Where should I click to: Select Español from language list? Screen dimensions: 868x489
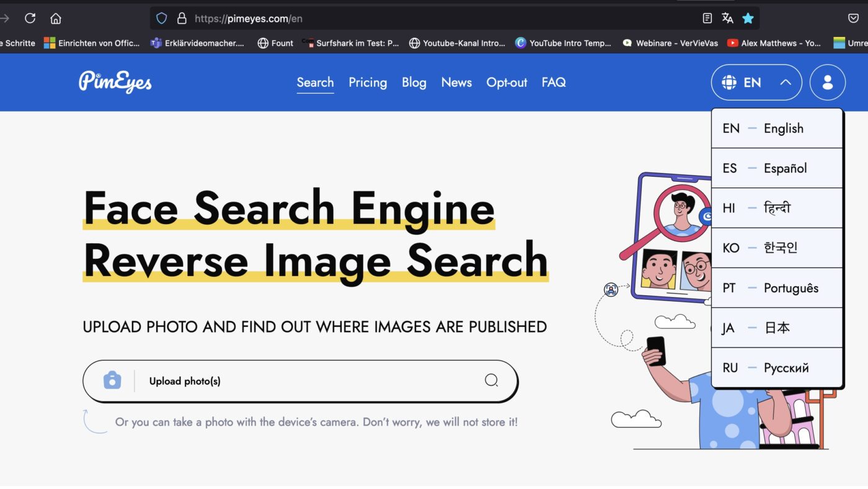coord(777,168)
